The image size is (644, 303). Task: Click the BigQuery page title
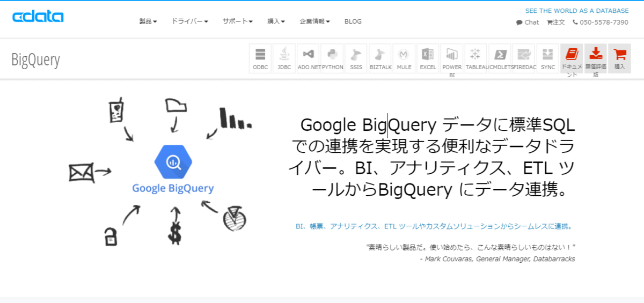click(35, 60)
